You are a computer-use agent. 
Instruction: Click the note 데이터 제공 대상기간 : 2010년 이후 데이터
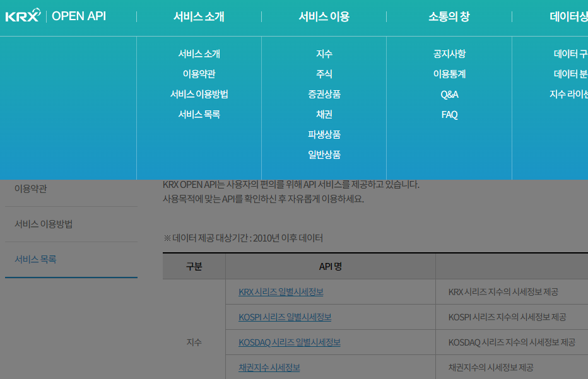coord(243,238)
